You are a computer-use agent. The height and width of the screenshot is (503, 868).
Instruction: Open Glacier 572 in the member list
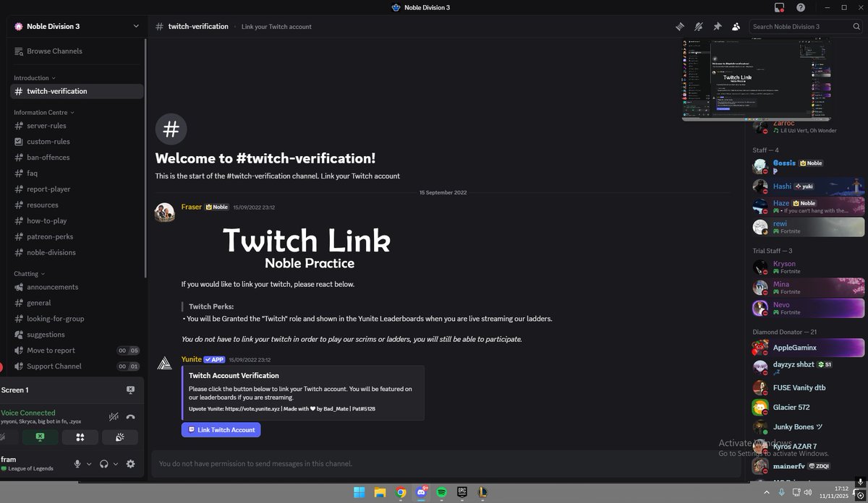(x=808, y=407)
